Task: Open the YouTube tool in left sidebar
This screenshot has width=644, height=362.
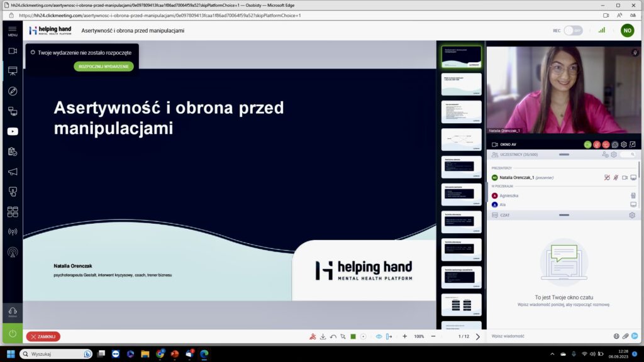Action: tap(13, 131)
